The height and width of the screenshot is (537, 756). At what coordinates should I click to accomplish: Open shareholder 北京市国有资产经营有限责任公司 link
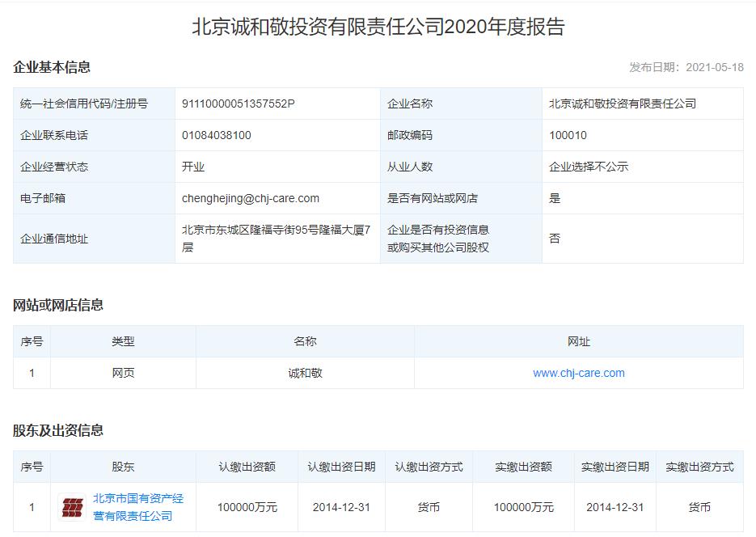(x=138, y=507)
